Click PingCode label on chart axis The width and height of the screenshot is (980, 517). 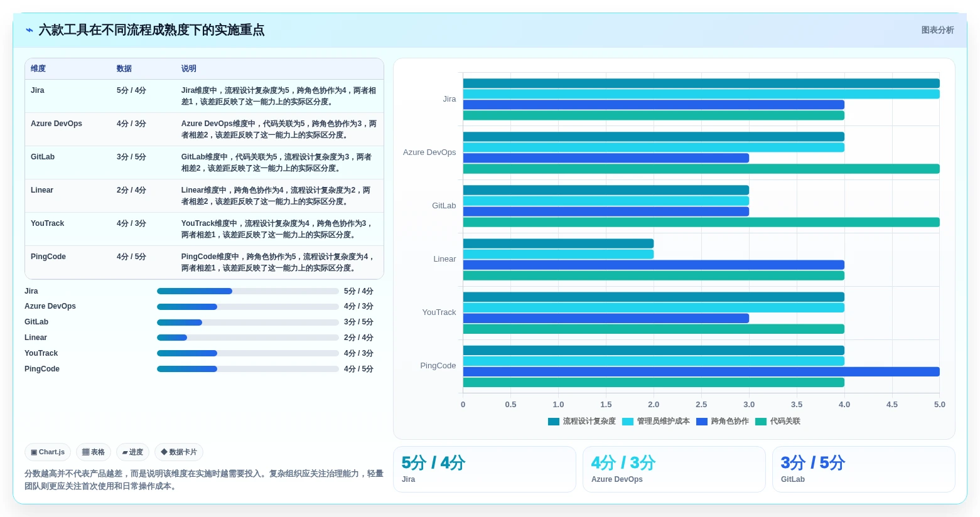coord(438,366)
